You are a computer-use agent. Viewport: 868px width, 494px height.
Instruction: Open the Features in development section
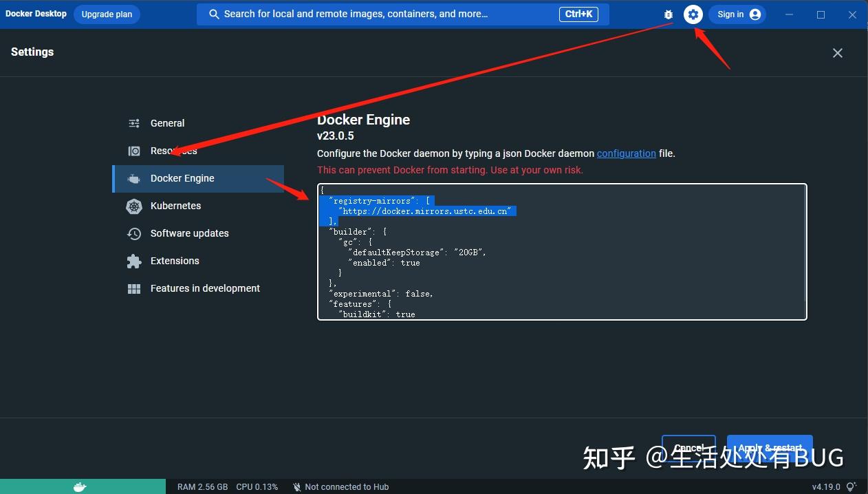204,288
